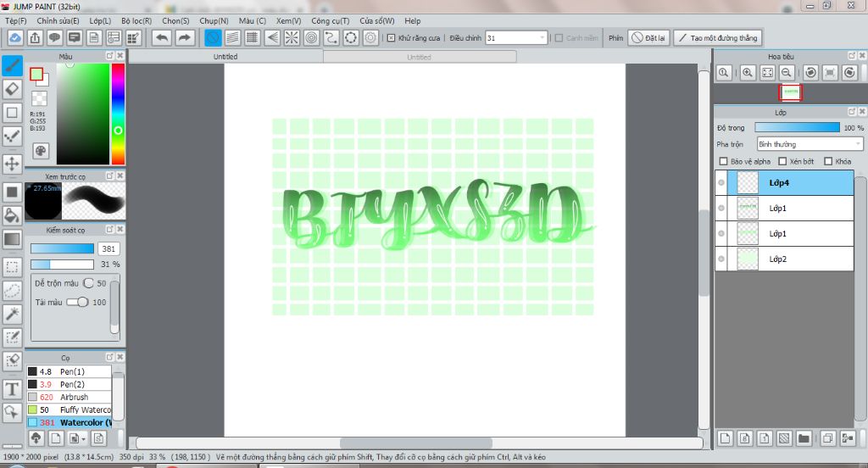Open the Điều chỉnh value dropdown
The height and width of the screenshot is (468, 868).
[542, 37]
